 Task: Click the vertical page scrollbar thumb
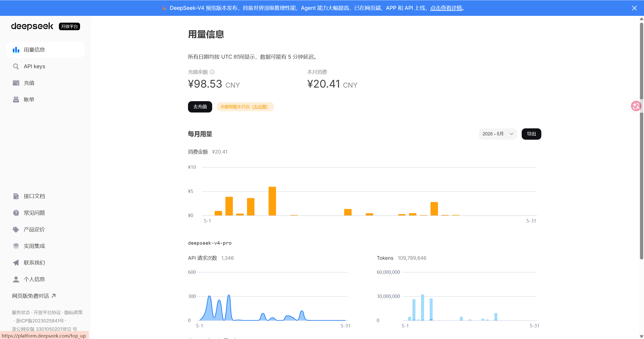(x=641, y=141)
